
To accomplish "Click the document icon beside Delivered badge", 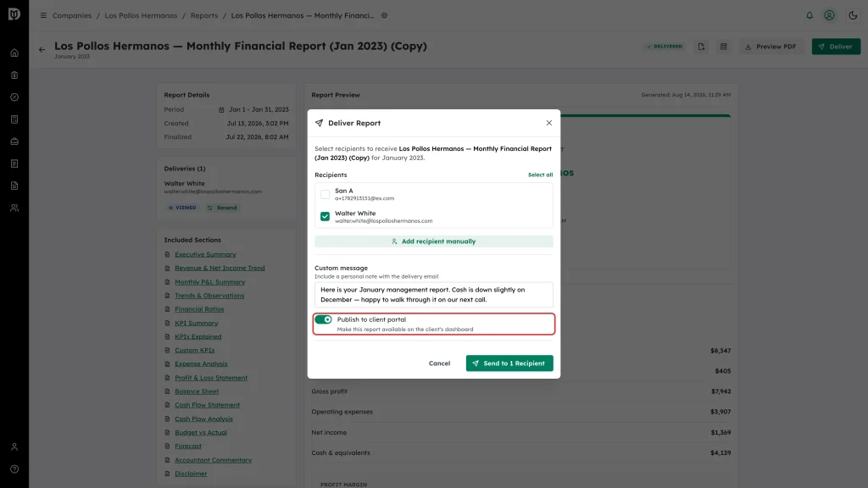I will click(701, 47).
